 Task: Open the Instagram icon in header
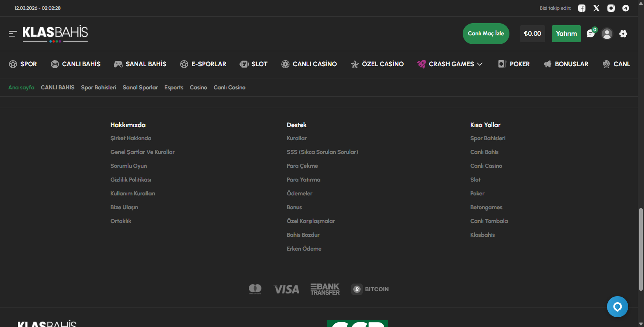[x=611, y=8]
